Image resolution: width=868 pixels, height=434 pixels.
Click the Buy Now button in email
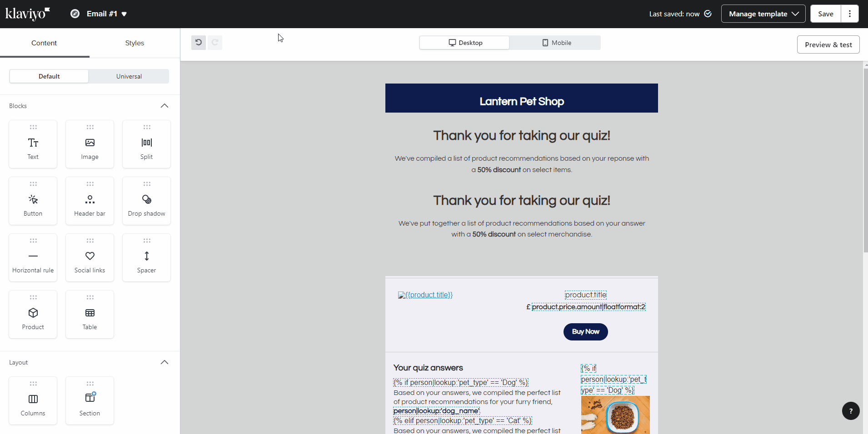[586, 332]
